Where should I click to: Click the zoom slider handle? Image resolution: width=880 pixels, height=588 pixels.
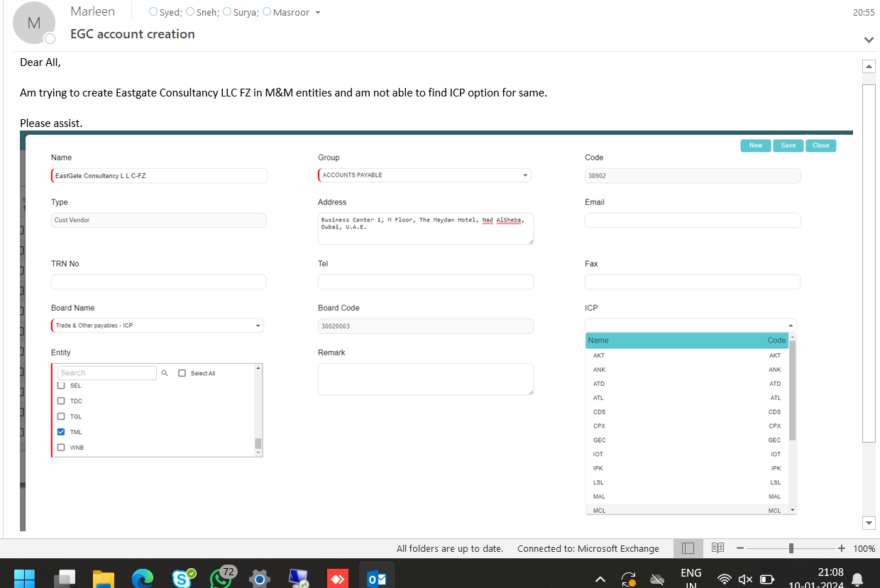791,548
